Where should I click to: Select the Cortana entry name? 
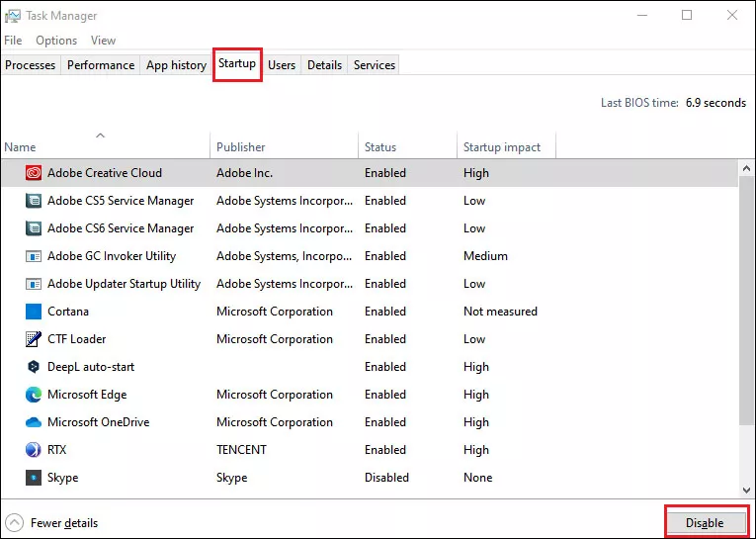click(68, 312)
